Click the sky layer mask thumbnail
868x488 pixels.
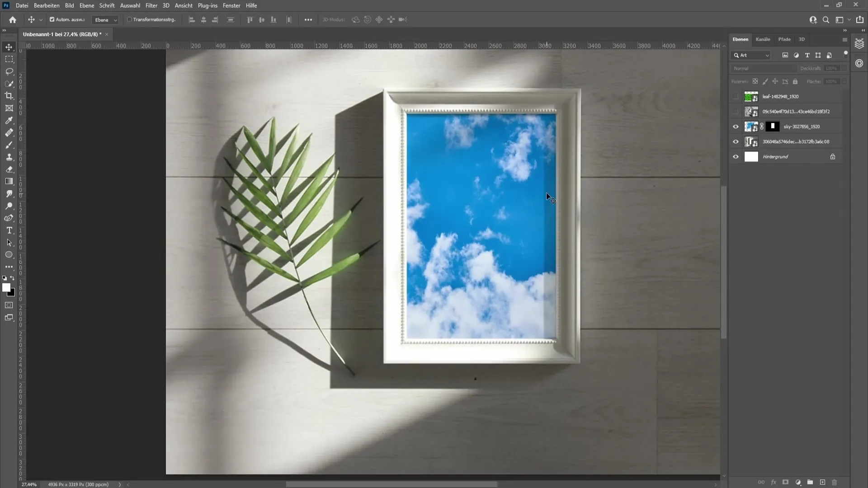click(x=773, y=127)
